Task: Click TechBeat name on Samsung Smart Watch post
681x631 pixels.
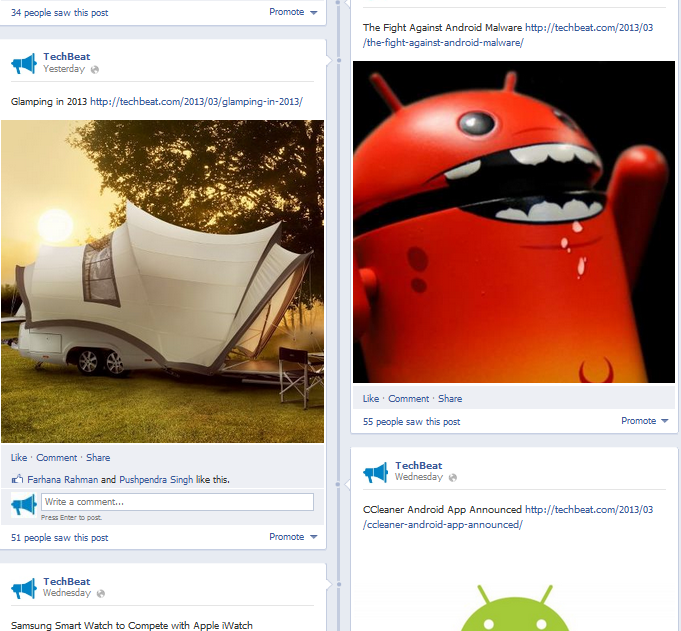Action: [x=67, y=581]
